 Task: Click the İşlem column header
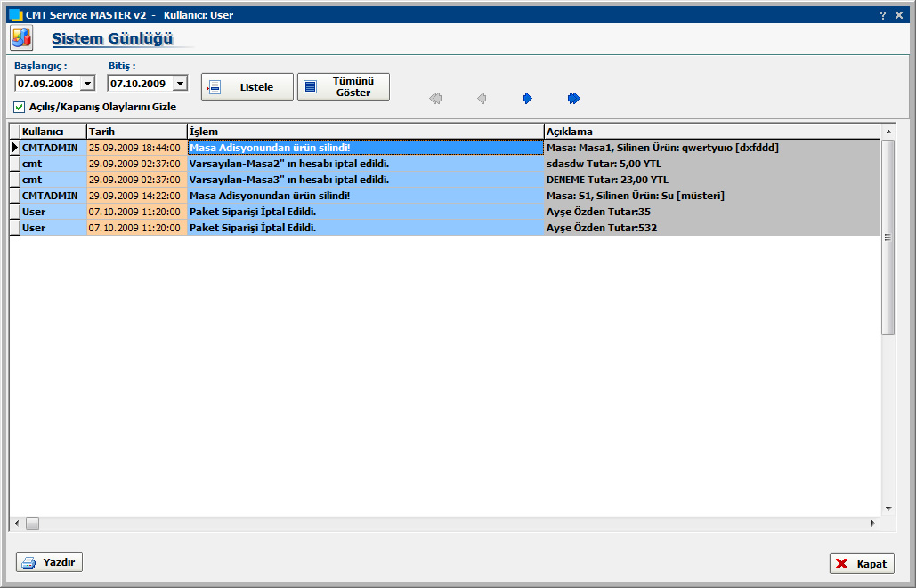(x=365, y=132)
